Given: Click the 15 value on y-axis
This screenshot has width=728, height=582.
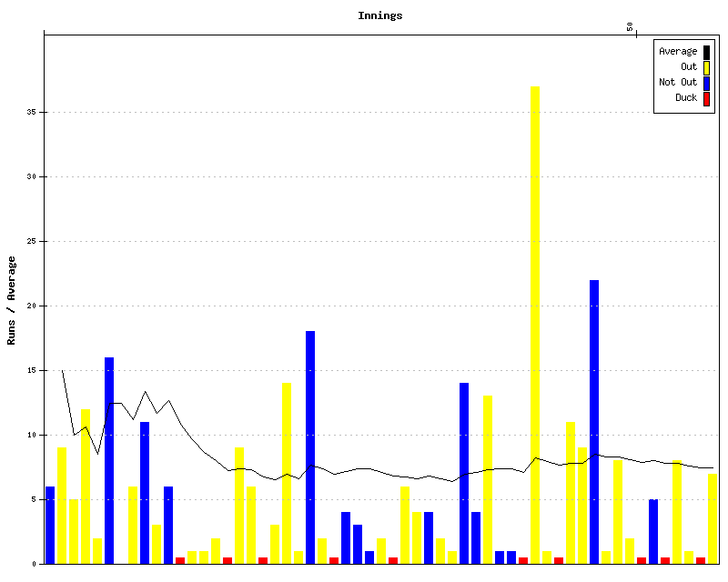Looking at the screenshot, I should pos(31,370).
